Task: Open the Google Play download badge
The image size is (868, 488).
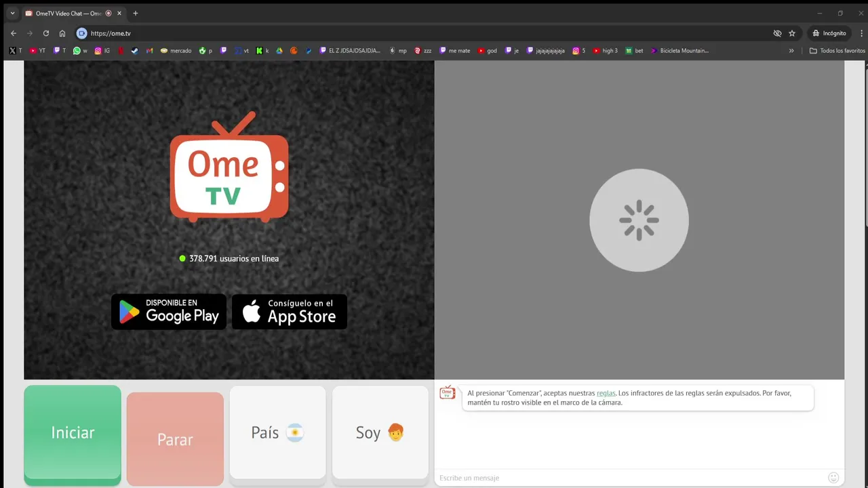Action: pos(169,312)
